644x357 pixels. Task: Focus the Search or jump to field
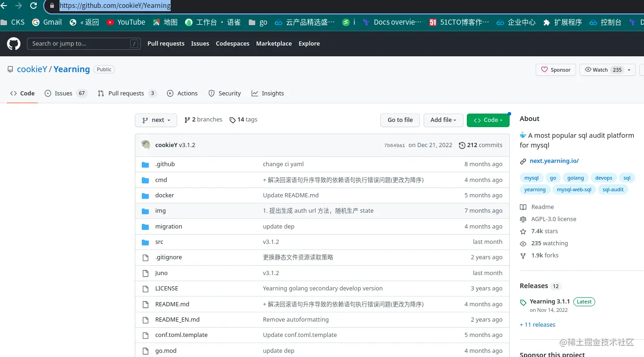pos(84,44)
